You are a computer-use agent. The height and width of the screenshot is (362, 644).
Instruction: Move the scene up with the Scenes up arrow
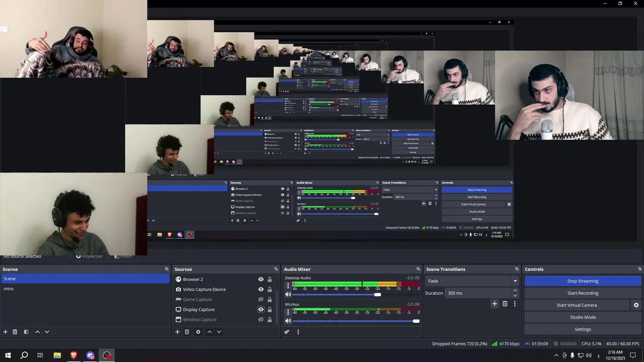pyautogui.click(x=37, y=332)
